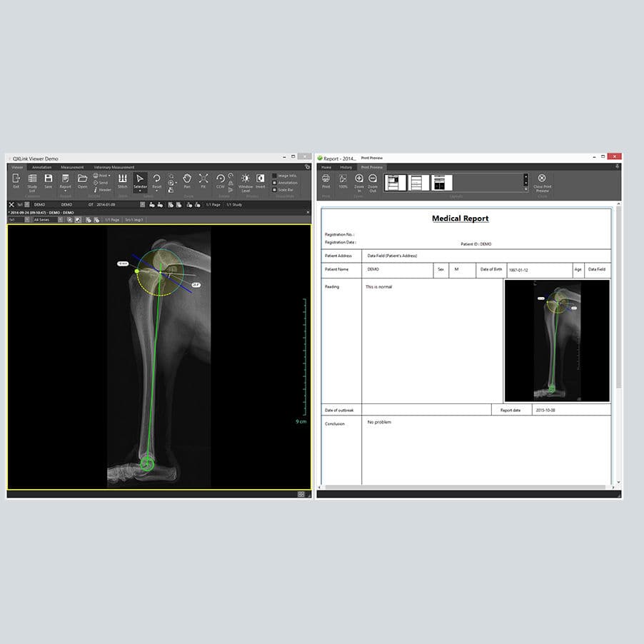Activate the Stitch tool

(122, 181)
